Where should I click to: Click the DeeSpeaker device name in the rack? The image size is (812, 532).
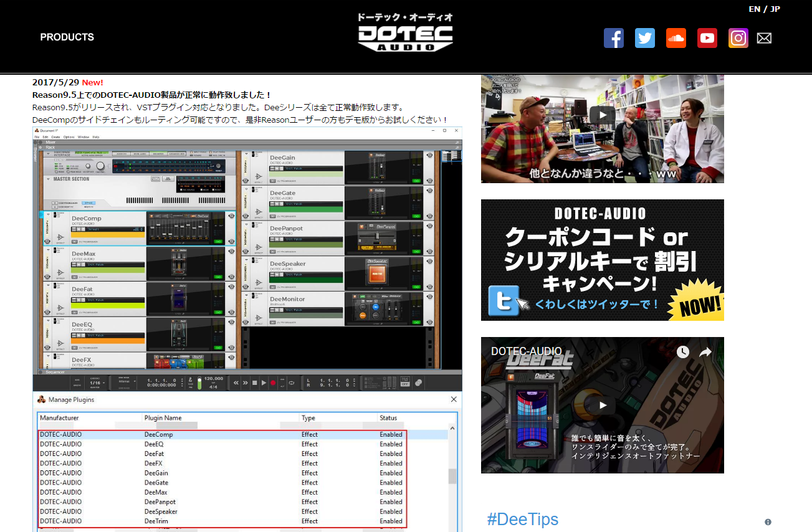[x=288, y=264]
